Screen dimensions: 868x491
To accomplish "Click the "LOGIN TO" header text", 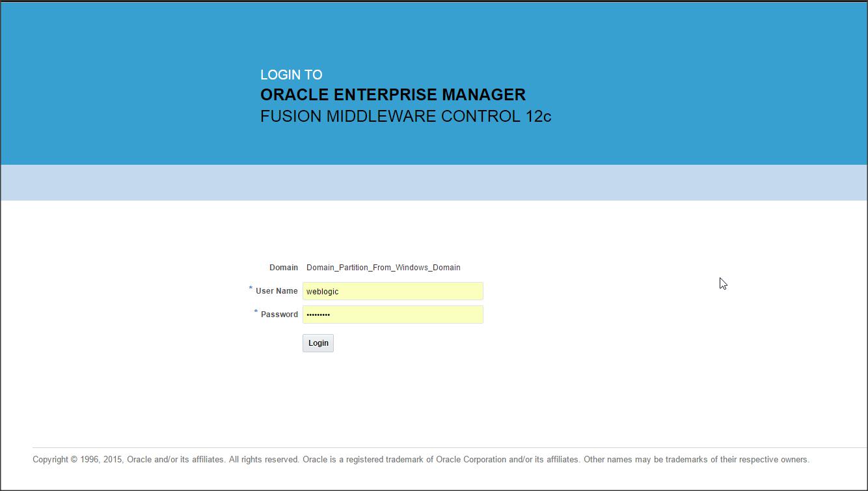I will [291, 75].
